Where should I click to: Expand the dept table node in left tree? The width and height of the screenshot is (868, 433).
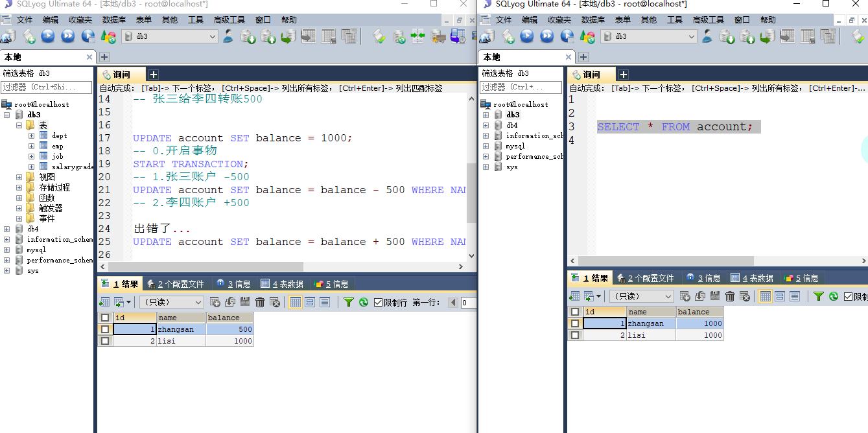tap(31, 135)
